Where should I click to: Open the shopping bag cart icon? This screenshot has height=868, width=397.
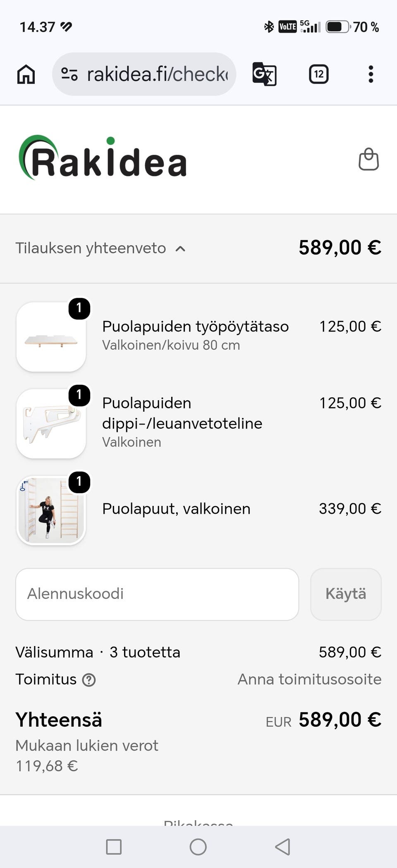368,159
